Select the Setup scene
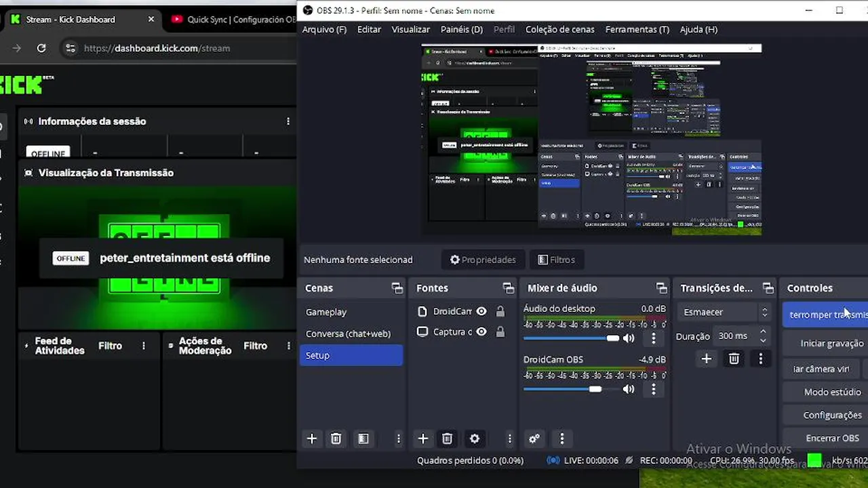This screenshot has height=488, width=868. (x=351, y=355)
